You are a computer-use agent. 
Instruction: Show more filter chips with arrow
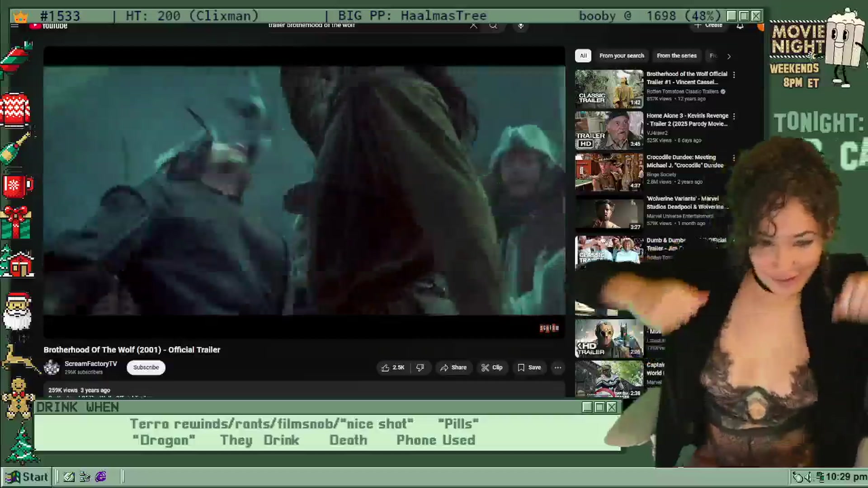(729, 56)
